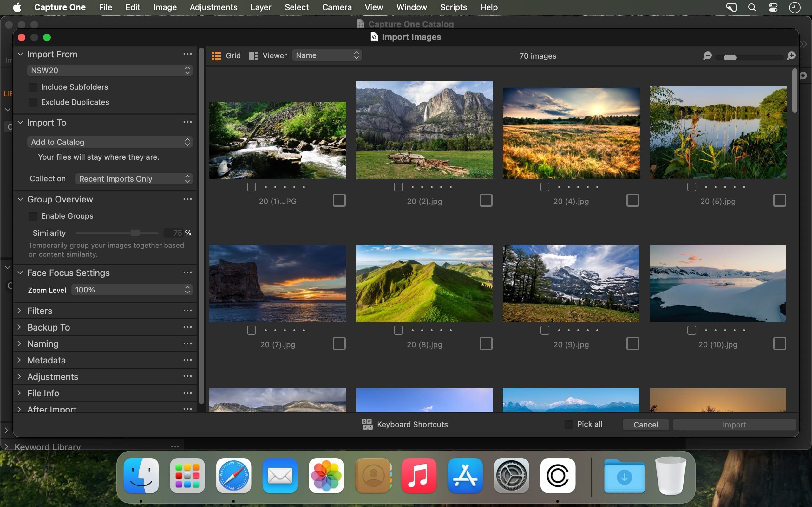Enable Include Subfolders
Image resolution: width=812 pixels, height=507 pixels.
[33, 87]
